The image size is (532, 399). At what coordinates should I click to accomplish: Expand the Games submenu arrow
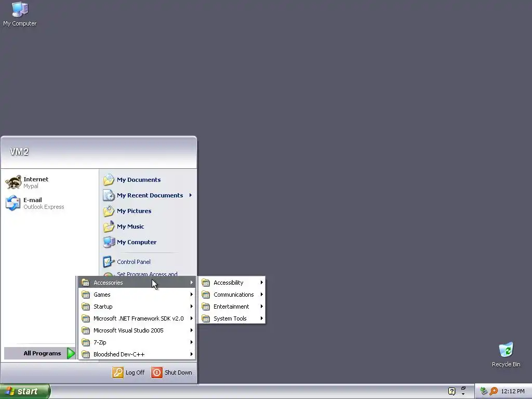click(191, 295)
